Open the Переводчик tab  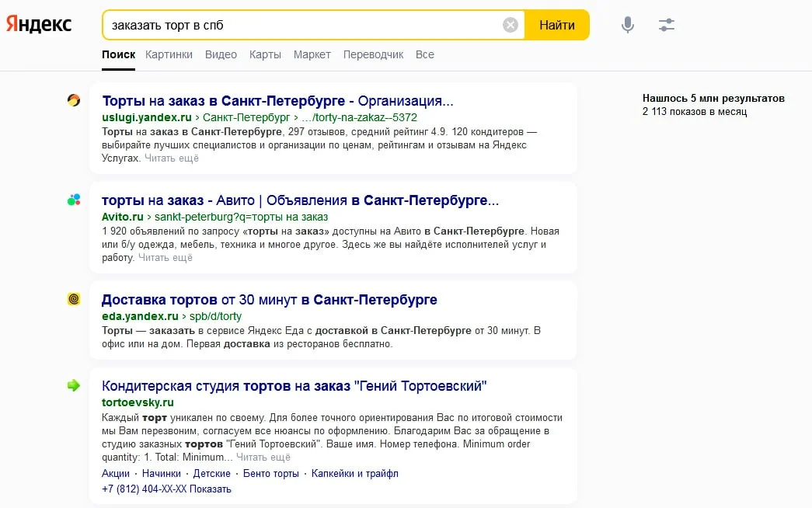point(373,54)
